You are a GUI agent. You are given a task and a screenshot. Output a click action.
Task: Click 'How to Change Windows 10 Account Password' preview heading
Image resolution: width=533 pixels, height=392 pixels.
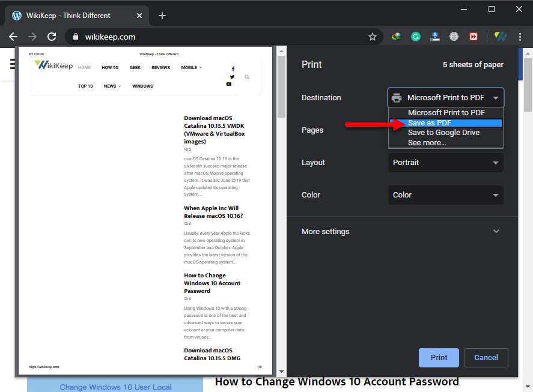tap(212, 283)
